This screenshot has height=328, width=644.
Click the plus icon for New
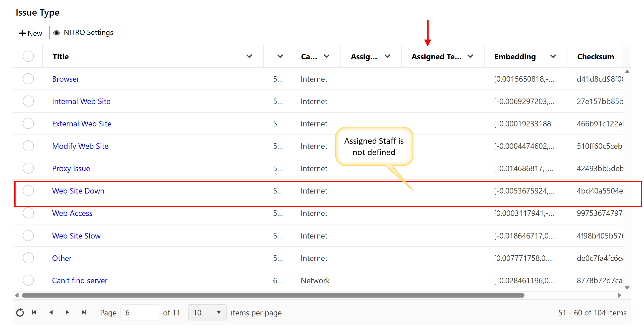22,33
